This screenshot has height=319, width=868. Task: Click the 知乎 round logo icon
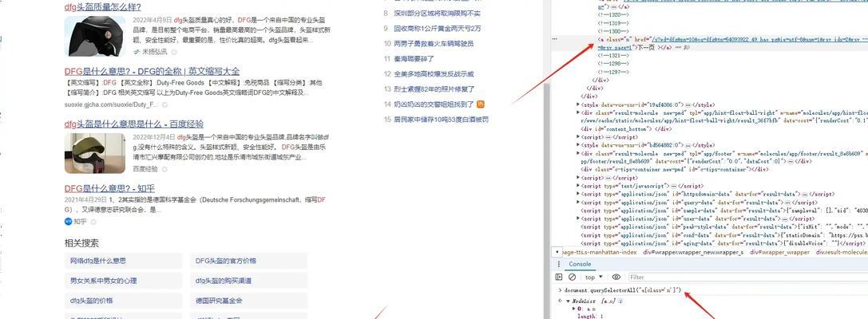click(x=68, y=221)
